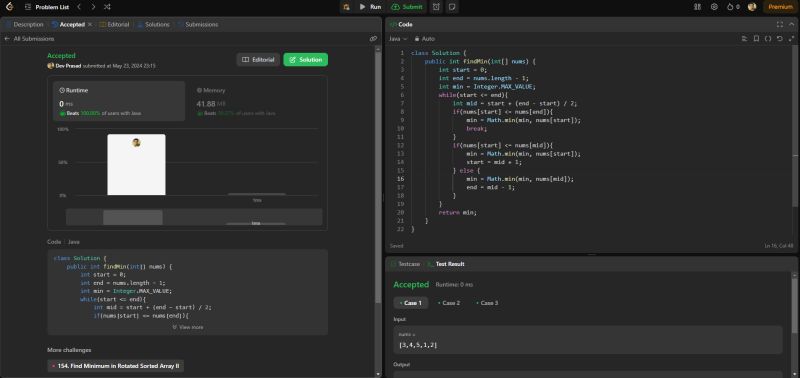Close the Accepted tab
Image resolution: width=800 pixels, height=378 pixels.
coord(90,24)
